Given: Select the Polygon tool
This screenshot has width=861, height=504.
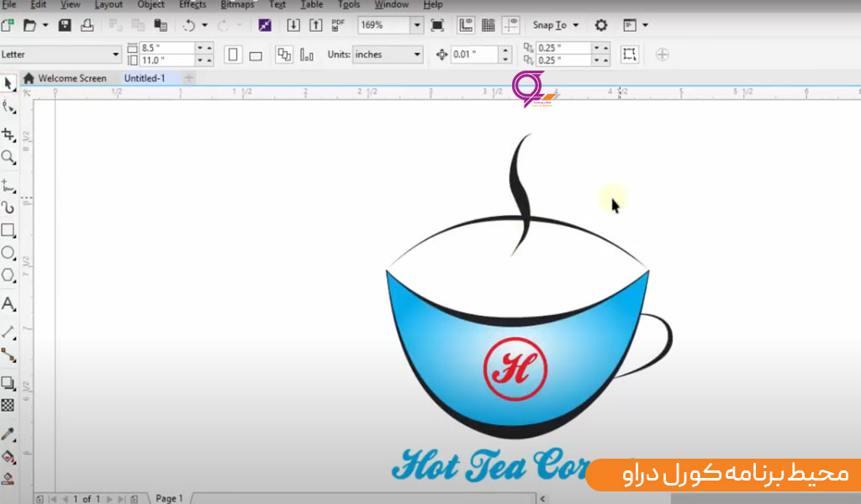Looking at the screenshot, I should pyautogui.click(x=8, y=275).
